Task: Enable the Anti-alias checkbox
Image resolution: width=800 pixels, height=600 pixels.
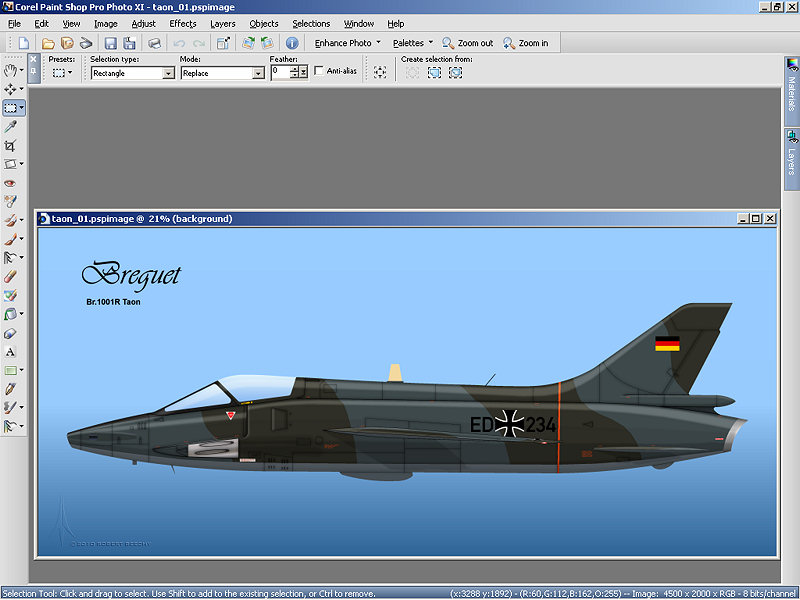Action: [x=319, y=70]
